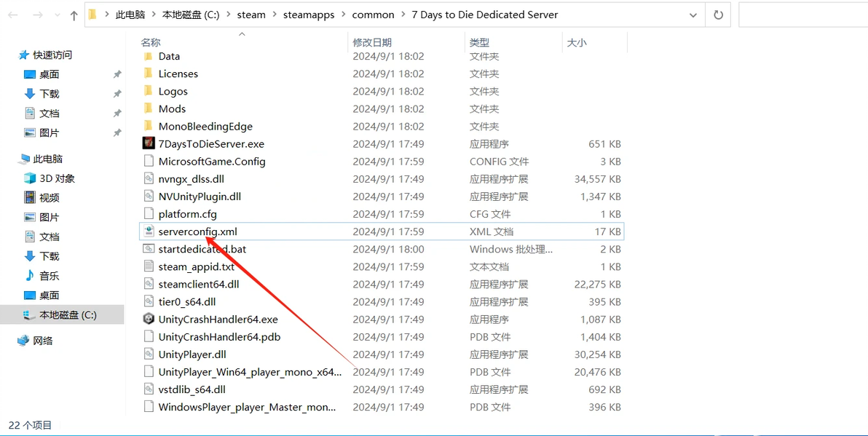
Task: Click the CONFIG 文件 type cell
Action: [500, 162]
